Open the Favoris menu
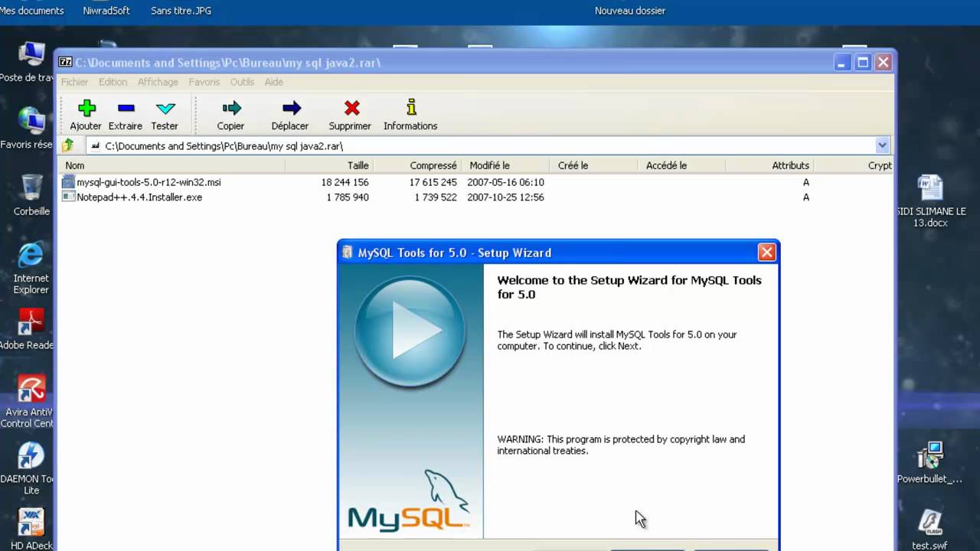 pos(204,82)
